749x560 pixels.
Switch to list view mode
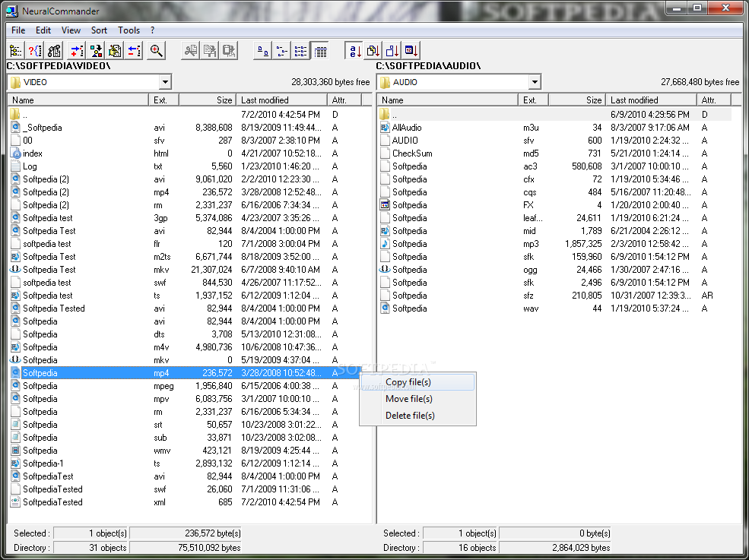coord(300,50)
